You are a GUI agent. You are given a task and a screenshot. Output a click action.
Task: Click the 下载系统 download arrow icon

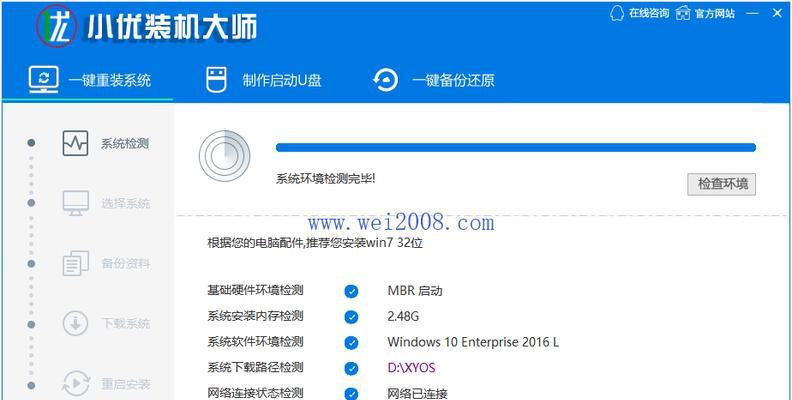pos(76,323)
